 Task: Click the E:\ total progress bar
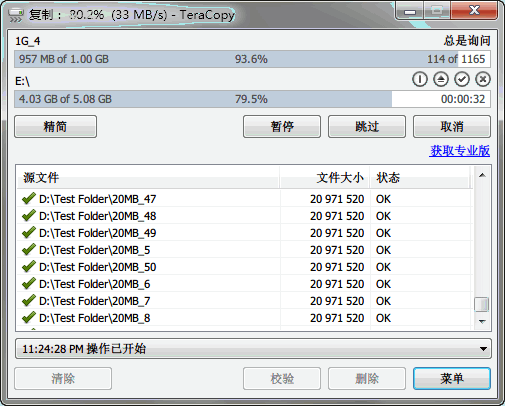click(x=252, y=99)
